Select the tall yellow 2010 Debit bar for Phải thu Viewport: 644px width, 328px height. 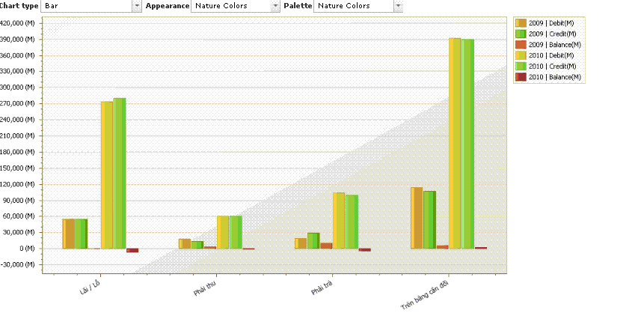click(223, 231)
